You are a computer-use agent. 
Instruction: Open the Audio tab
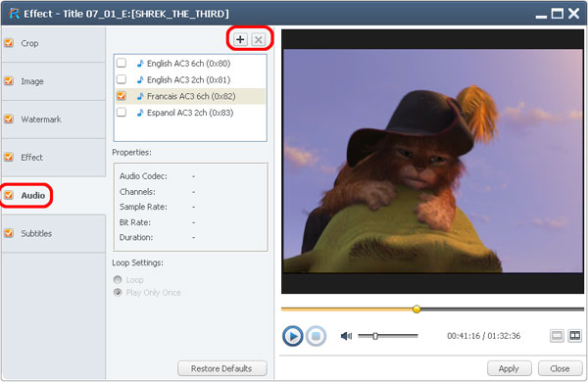[53, 195]
